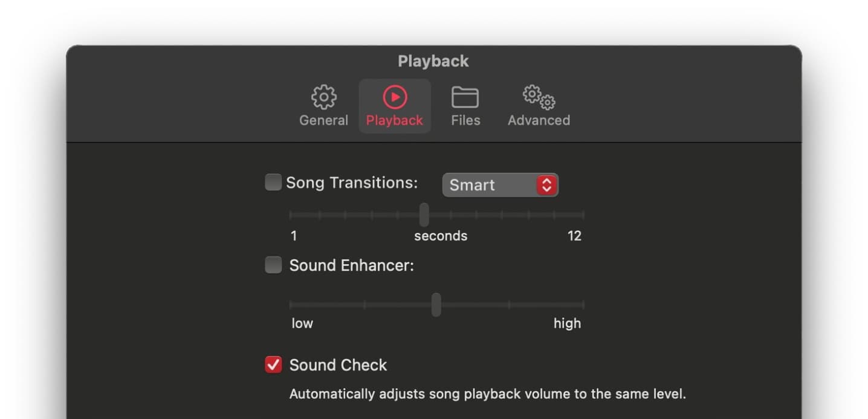Click the General gear icon
Viewport: 868px width, 419px height.
click(x=323, y=97)
